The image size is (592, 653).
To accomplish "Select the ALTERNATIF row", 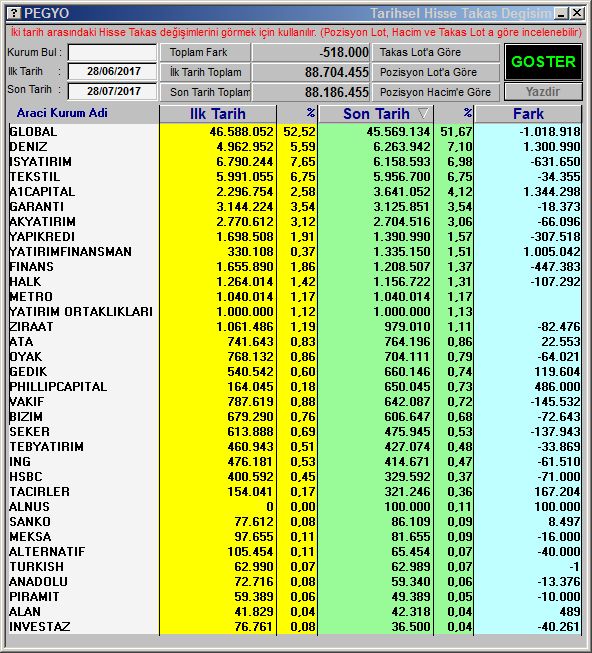I will tap(295, 551).
